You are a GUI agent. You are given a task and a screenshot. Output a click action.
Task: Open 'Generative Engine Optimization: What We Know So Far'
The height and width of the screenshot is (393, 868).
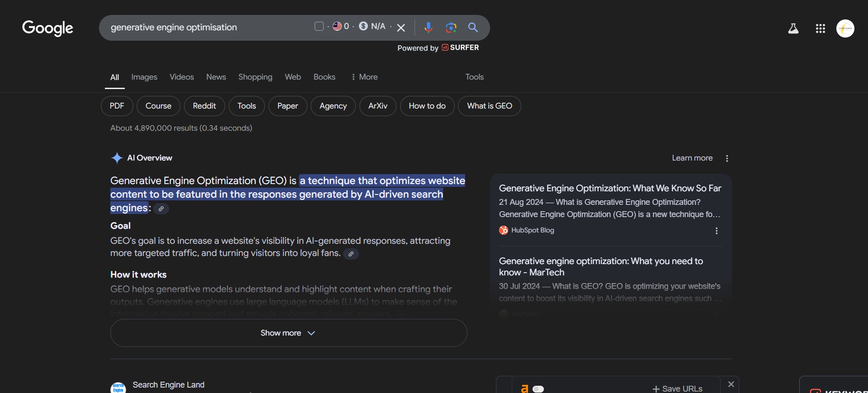[x=610, y=188]
